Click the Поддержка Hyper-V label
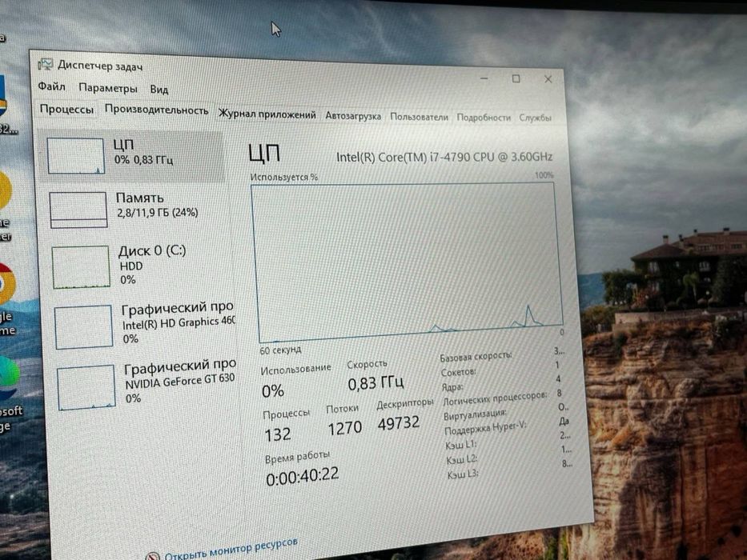The image size is (747, 560). click(485, 428)
